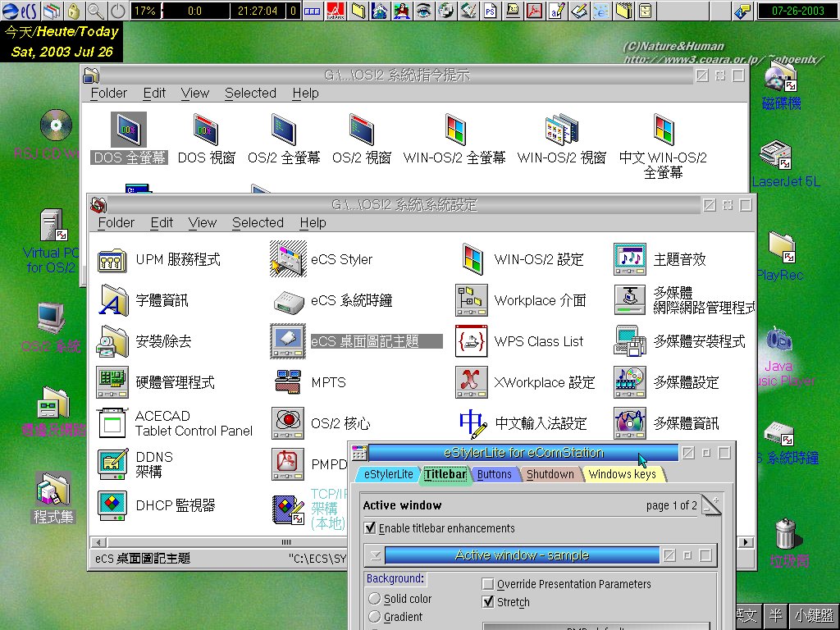The height and width of the screenshot is (630, 840).
Task: Open the 字體資訊 font information icon
Action: click(x=113, y=300)
